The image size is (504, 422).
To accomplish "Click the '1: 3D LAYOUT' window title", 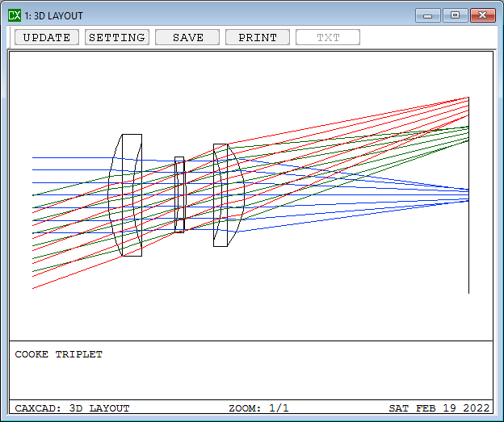I will [x=53, y=16].
